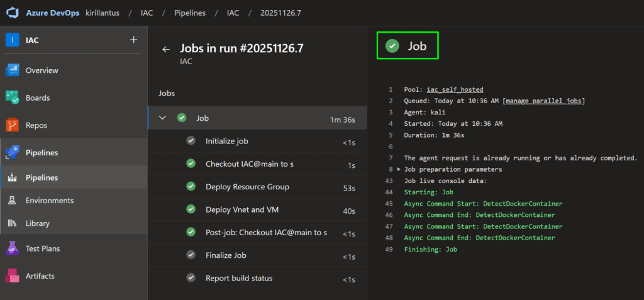The height and width of the screenshot is (300, 644).
Task: Open Artifacts in the sidebar
Action: (40, 275)
